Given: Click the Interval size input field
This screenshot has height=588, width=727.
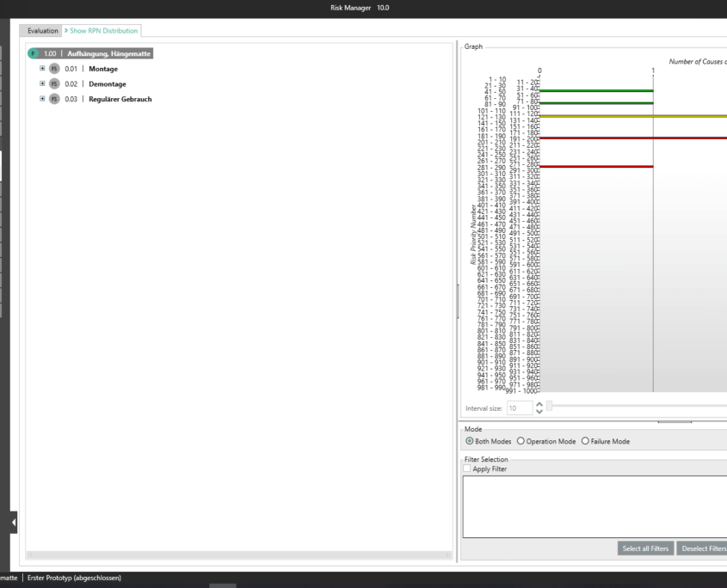Looking at the screenshot, I should click(x=520, y=408).
